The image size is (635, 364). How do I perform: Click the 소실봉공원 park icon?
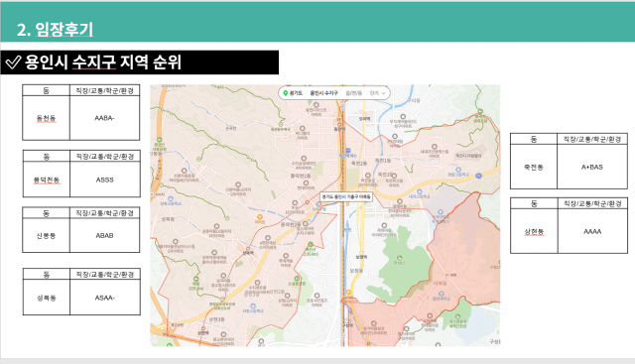click(x=297, y=279)
